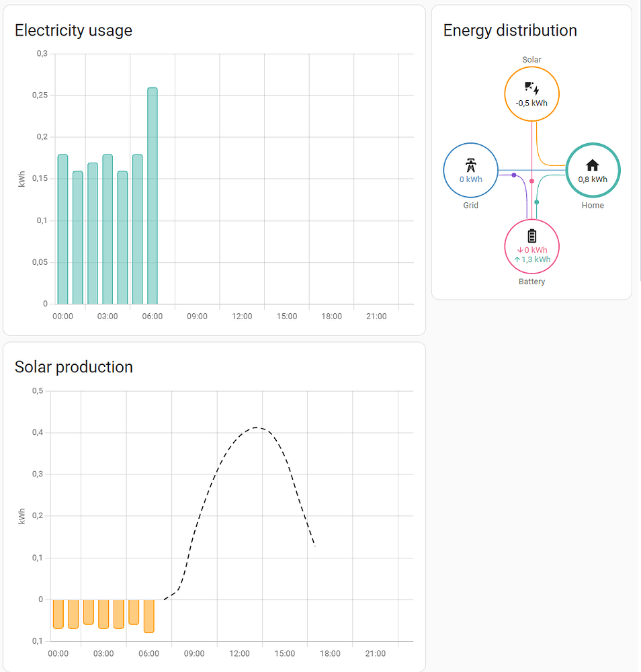Open the Battery icon in Energy distribution
This screenshot has height=672, width=641.
pos(531,235)
